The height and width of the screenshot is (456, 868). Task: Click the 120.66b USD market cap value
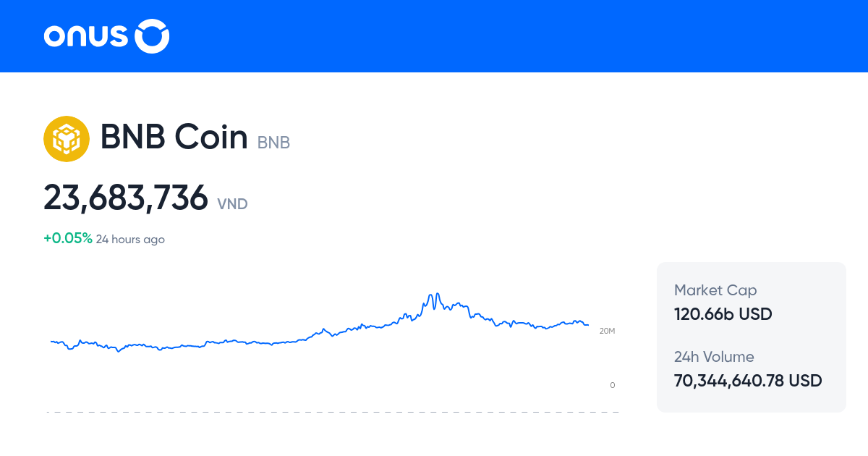723,314
